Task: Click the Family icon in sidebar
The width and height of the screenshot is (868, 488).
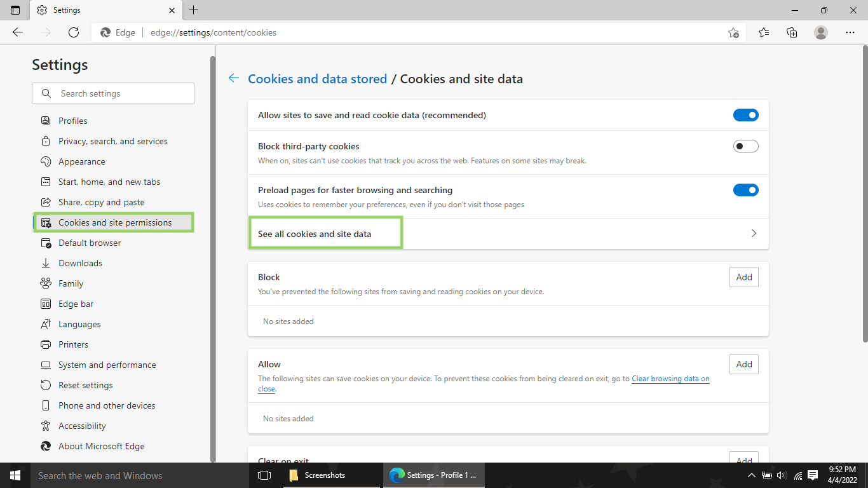Action: [46, 283]
